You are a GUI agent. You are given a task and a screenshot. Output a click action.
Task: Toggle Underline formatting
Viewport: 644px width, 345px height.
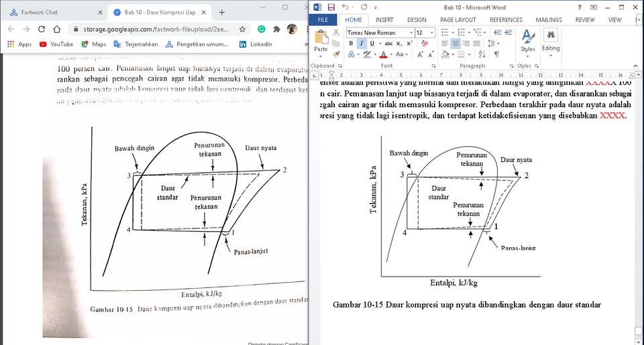tap(372, 43)
